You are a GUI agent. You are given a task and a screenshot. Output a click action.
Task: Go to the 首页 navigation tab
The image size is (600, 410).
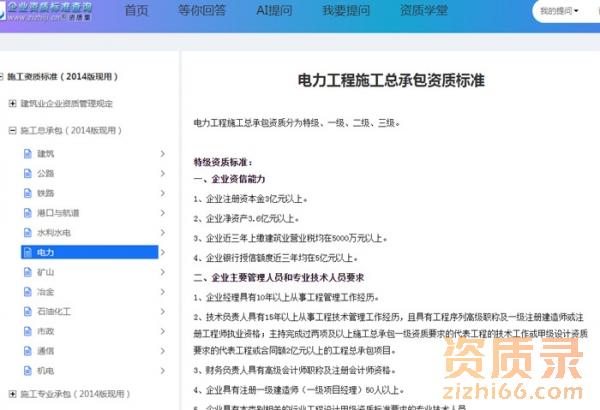click(136, 11)
